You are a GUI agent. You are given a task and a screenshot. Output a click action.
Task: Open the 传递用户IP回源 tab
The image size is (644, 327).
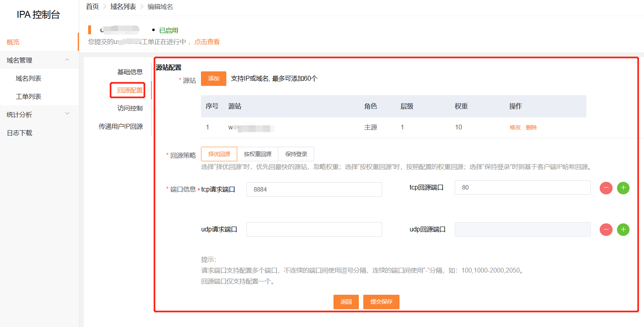[x=121, y=126]
